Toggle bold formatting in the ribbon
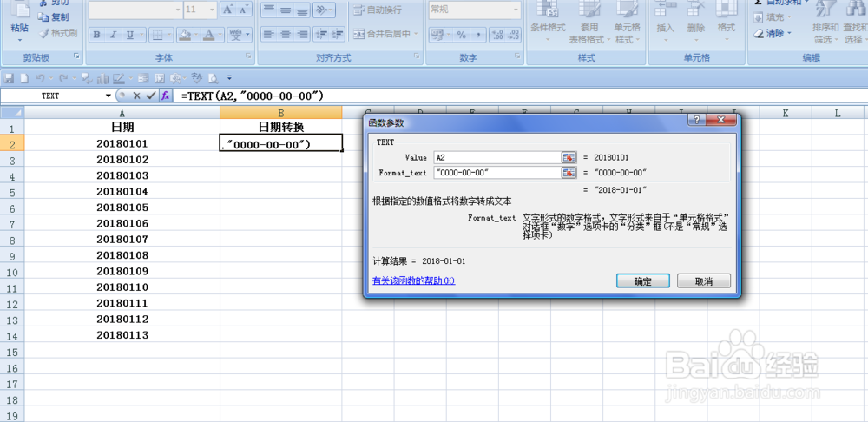The height and width of the screenshot is (422, 868). [x=97, y=35]
